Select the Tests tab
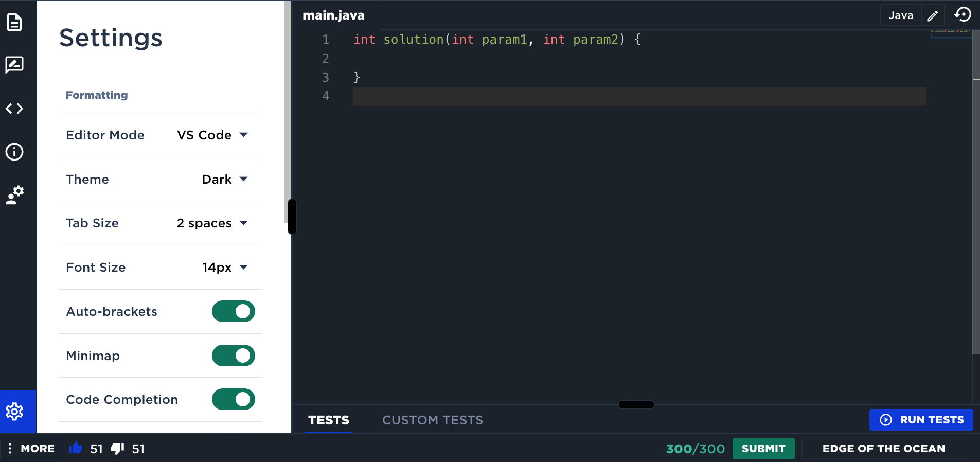980x462 pixels. 328,420
